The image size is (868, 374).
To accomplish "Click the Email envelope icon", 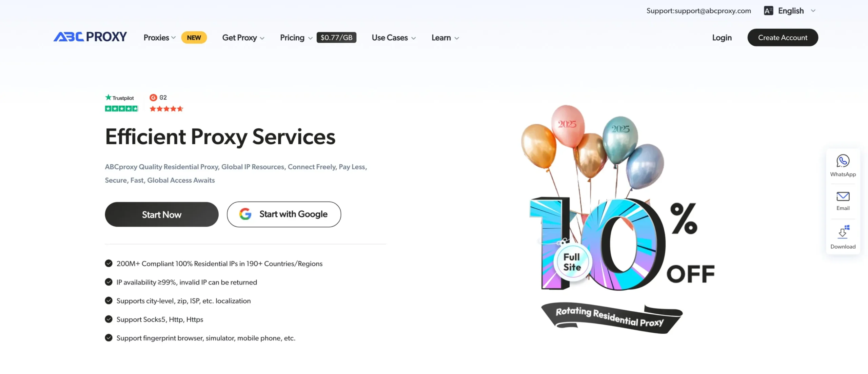I will (843, 196).
